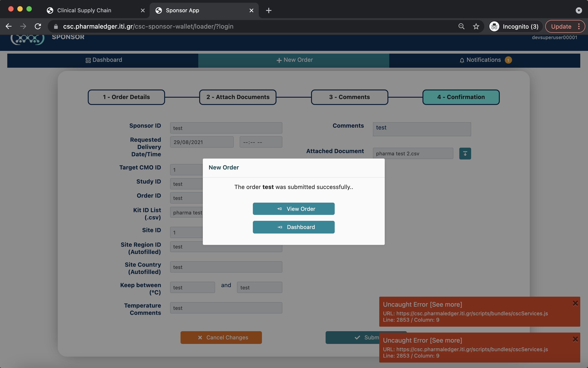Download the attached pharma test 2.csv document
Image resolution: width=588 pixels, height=368 pixels.
(465, 154)
